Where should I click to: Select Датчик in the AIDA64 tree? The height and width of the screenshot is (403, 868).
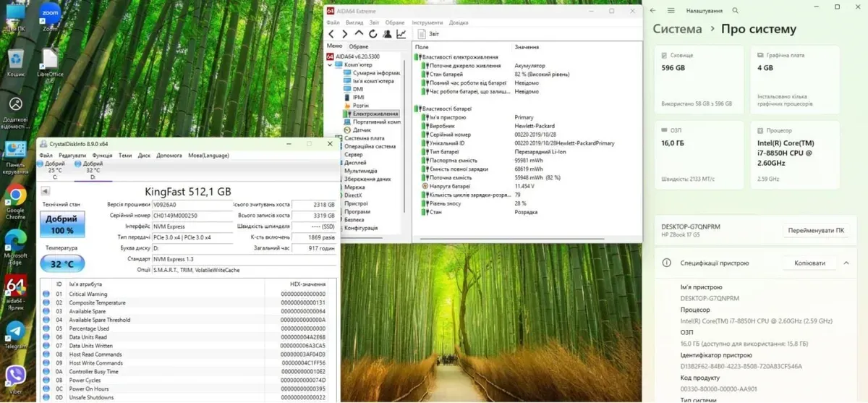(x=362, y=130)
